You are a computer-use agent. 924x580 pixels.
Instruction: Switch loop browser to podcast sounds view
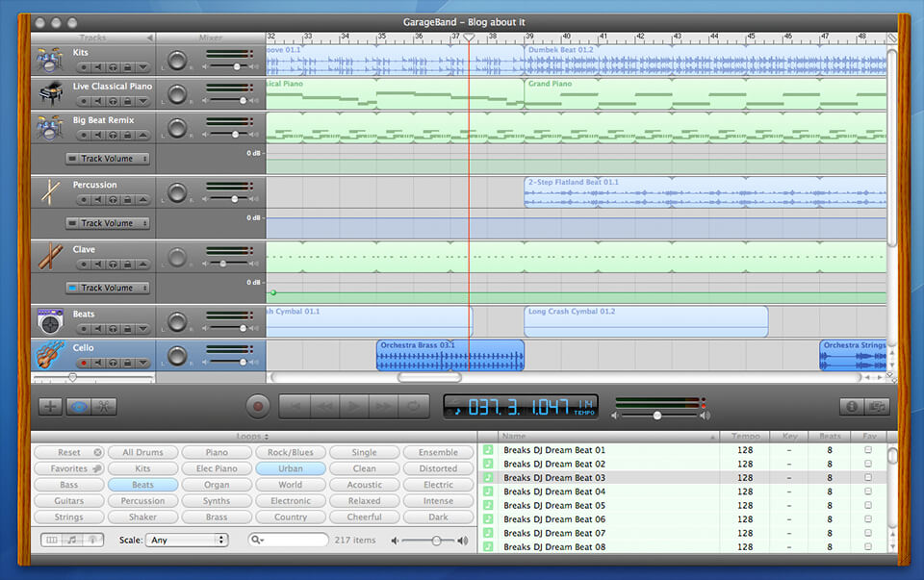[92, 540]
